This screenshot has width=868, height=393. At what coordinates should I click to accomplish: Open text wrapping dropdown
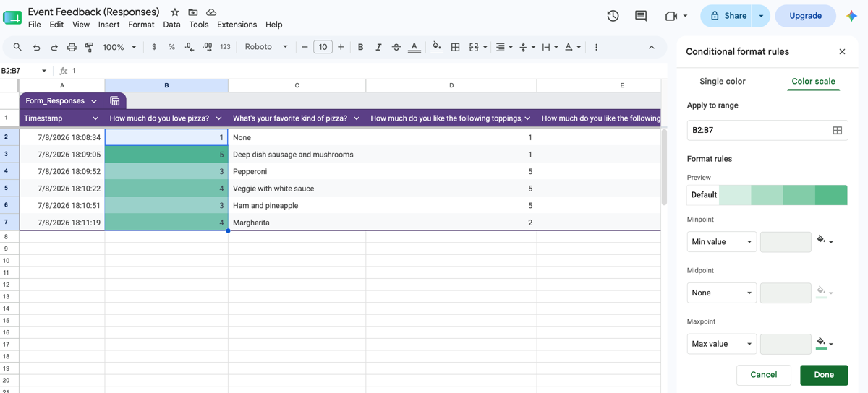click(x=550, y=47)
